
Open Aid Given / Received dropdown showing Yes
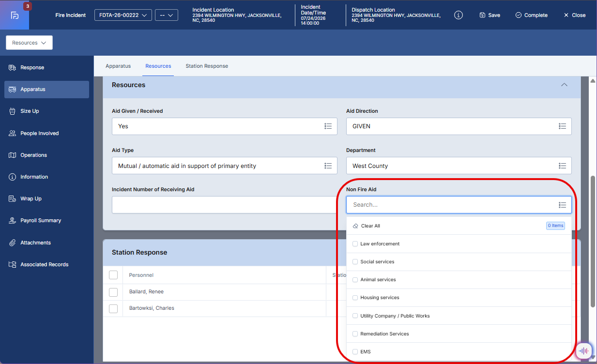[x=225, y=126]
